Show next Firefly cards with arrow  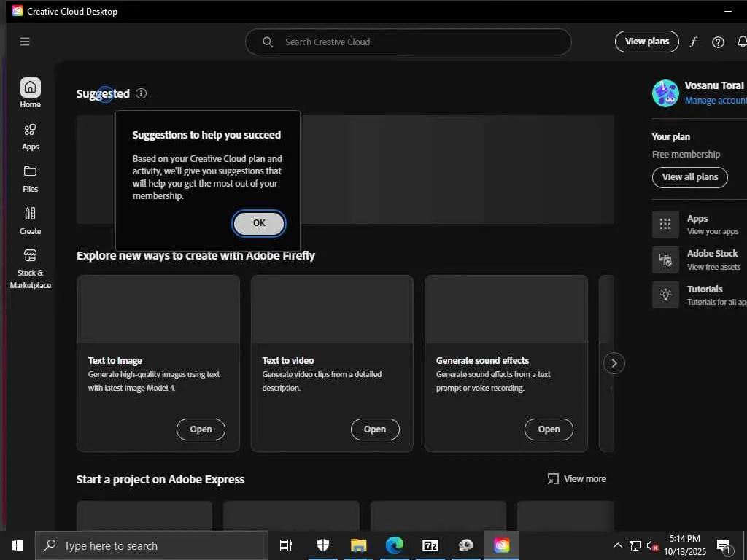click(x=614, y=363)
